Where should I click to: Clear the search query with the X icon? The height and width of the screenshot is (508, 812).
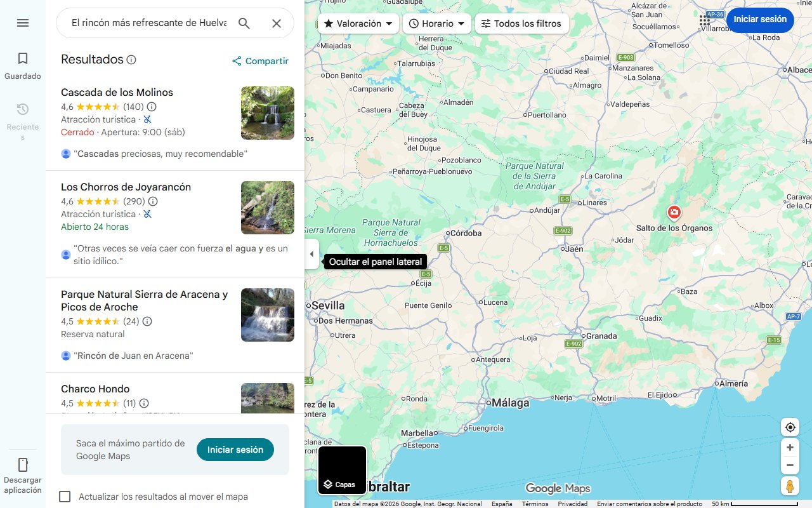coord(277,23)
